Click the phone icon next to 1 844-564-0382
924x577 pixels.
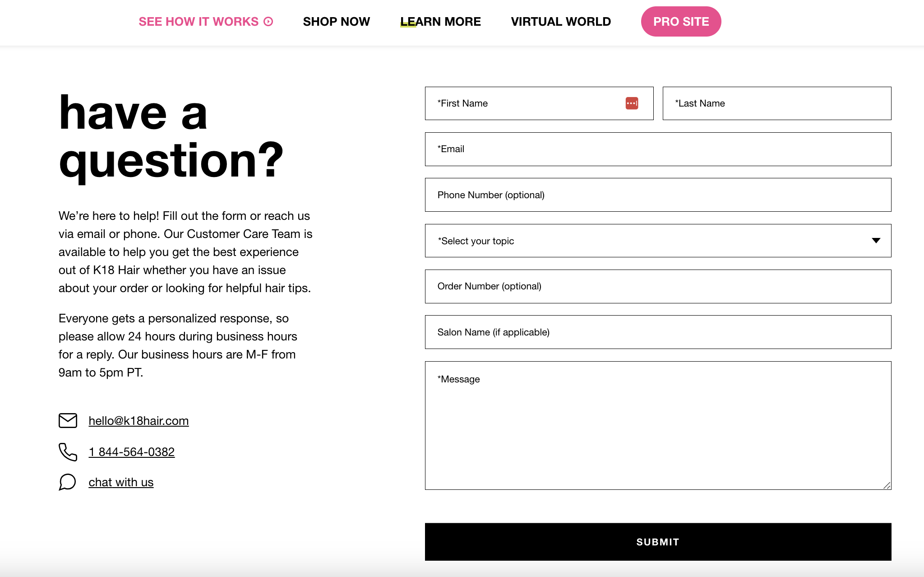(x=67, y=452)
